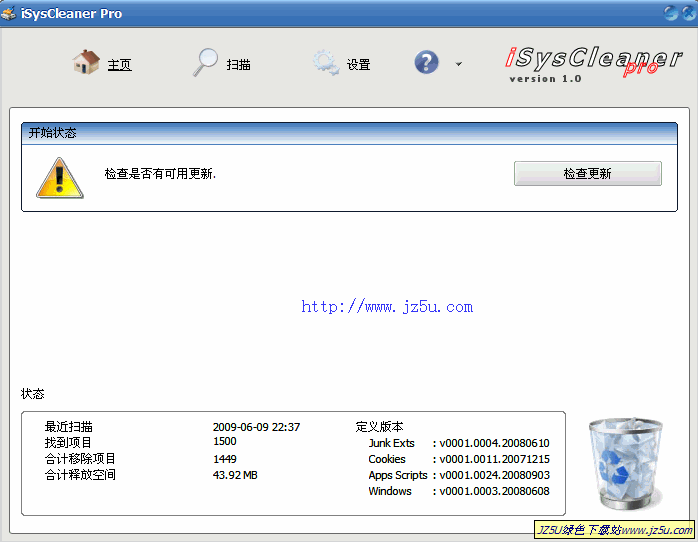Click the version 1.0 text
The image size is (698, 542).
coord(545,79)
